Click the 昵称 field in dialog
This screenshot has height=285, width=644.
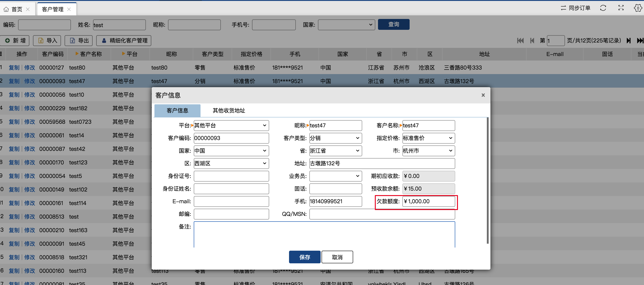click(336, 126)
